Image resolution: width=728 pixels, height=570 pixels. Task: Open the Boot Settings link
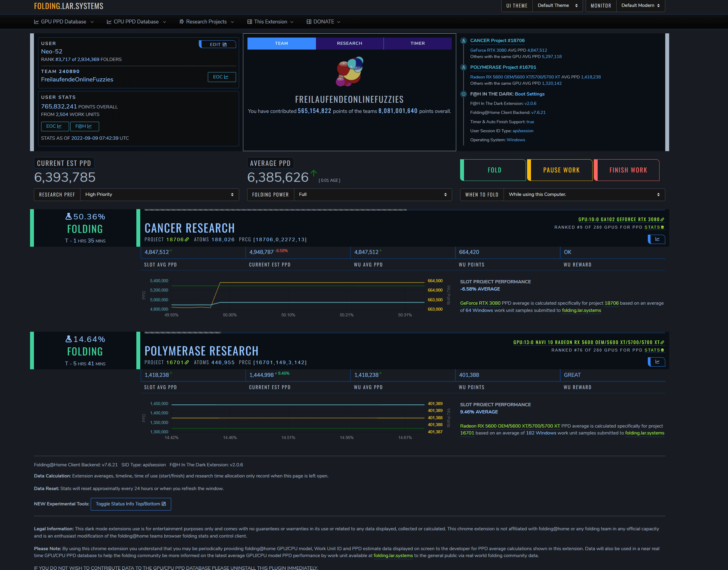(x=529, y=94)
